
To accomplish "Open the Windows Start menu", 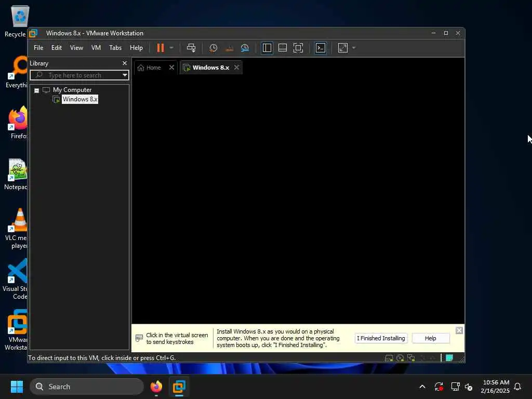I will tap(17, 387).
